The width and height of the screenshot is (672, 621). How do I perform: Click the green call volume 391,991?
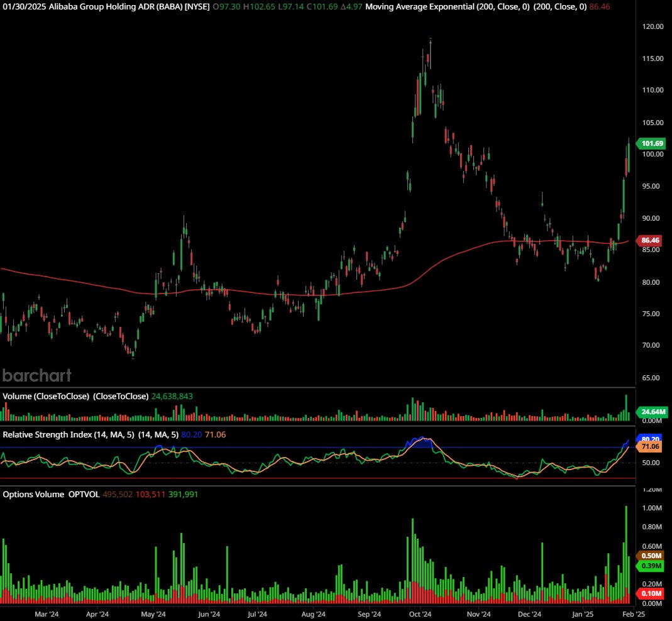point(183,495)
